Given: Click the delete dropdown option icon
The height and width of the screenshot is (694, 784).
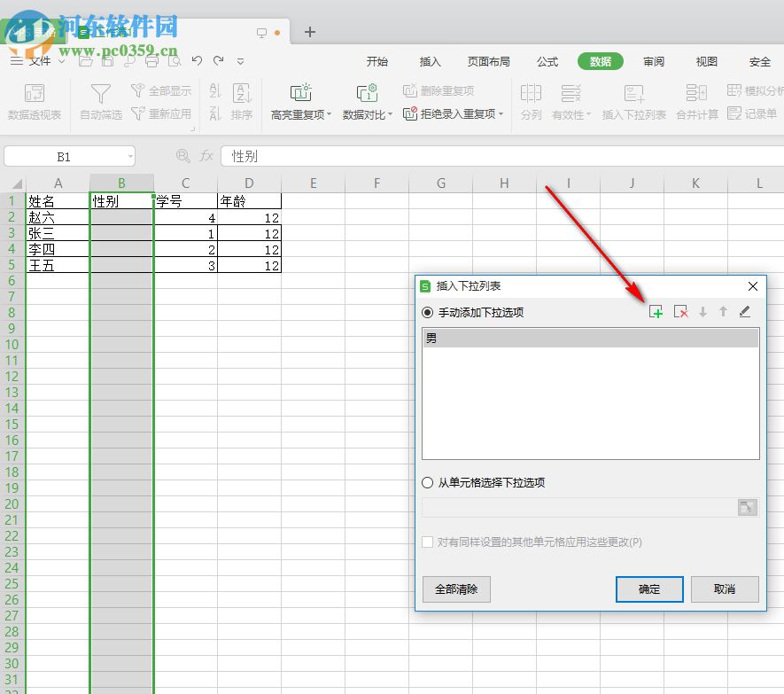Looking at the screenshot, I should click(x=680, y=312).
